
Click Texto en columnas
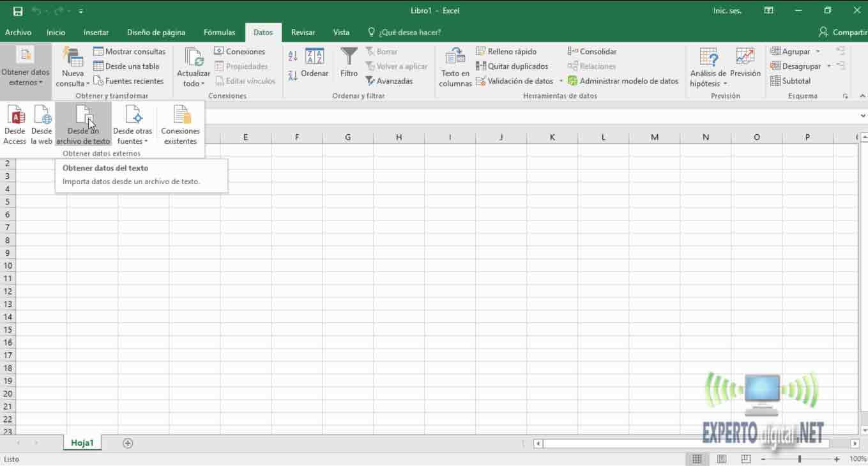tap(455, 67)
